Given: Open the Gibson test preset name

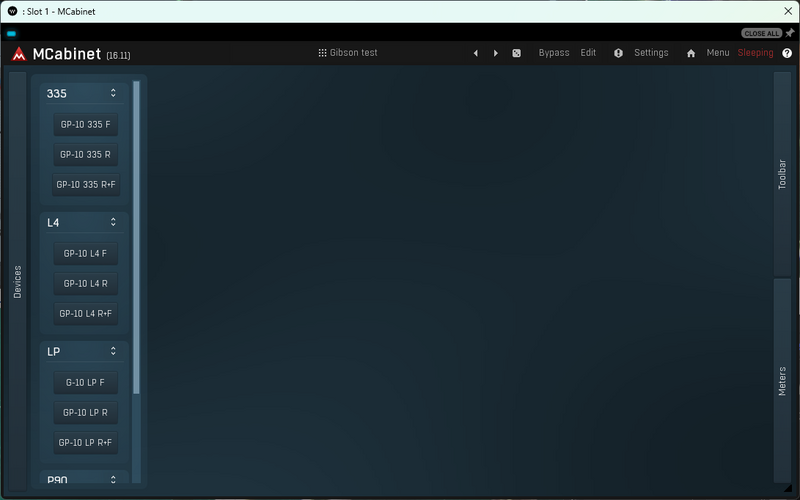Looking at the screenshot, I should pos(354,53).
